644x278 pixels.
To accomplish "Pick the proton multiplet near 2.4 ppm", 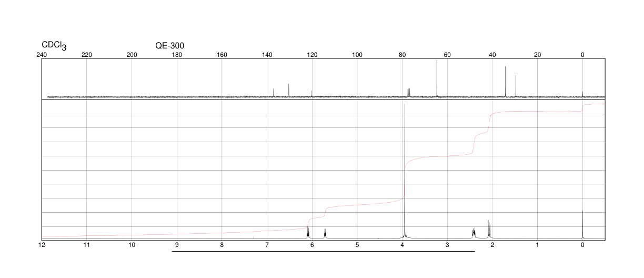I will [474, 233].
